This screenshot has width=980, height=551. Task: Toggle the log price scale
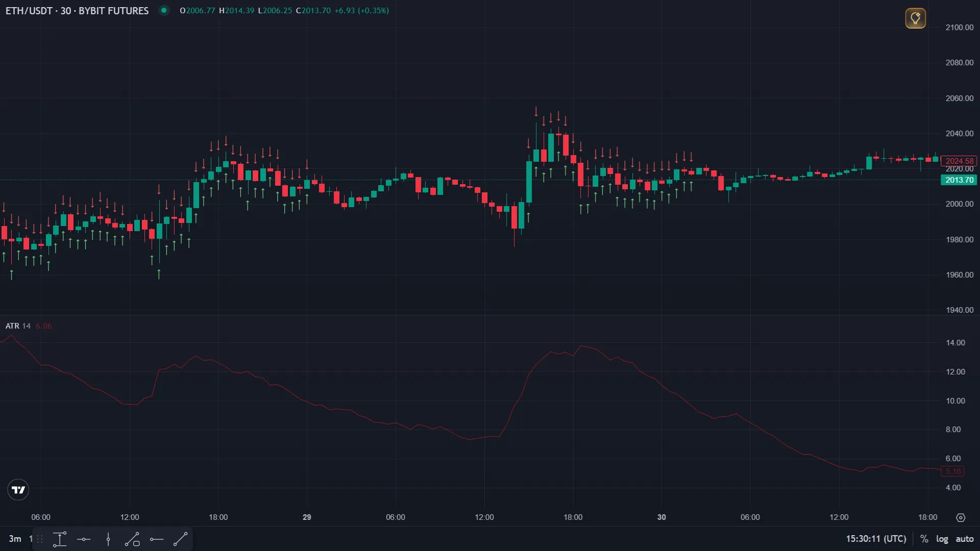(x=942, y=539)
